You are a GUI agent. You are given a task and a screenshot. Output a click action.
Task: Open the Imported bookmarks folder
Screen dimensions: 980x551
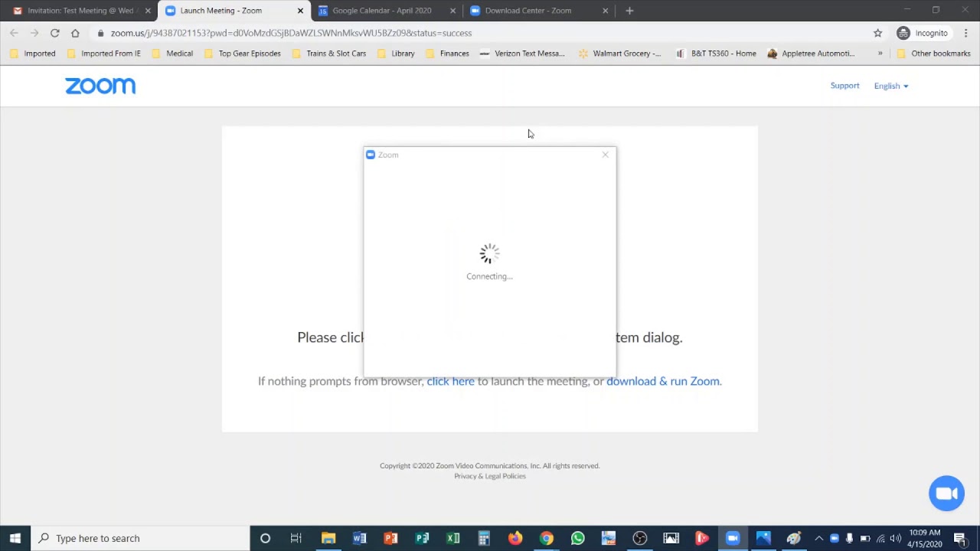point(33,54)
